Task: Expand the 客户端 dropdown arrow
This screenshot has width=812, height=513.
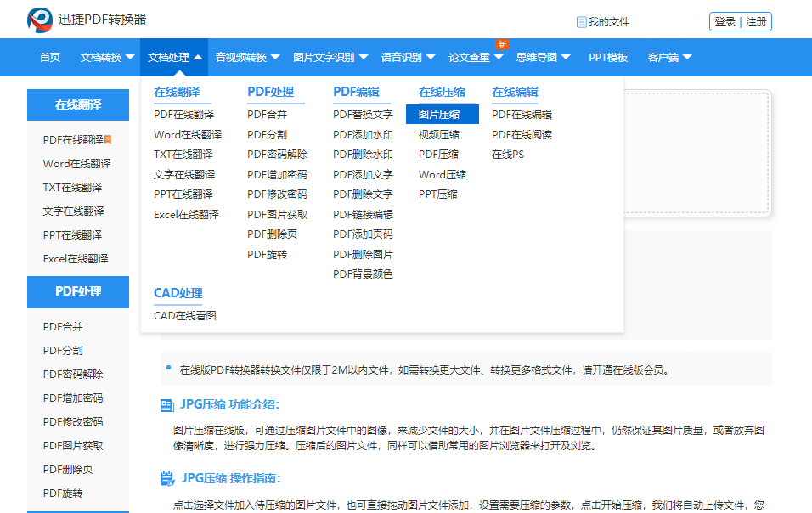Action: 687,57
